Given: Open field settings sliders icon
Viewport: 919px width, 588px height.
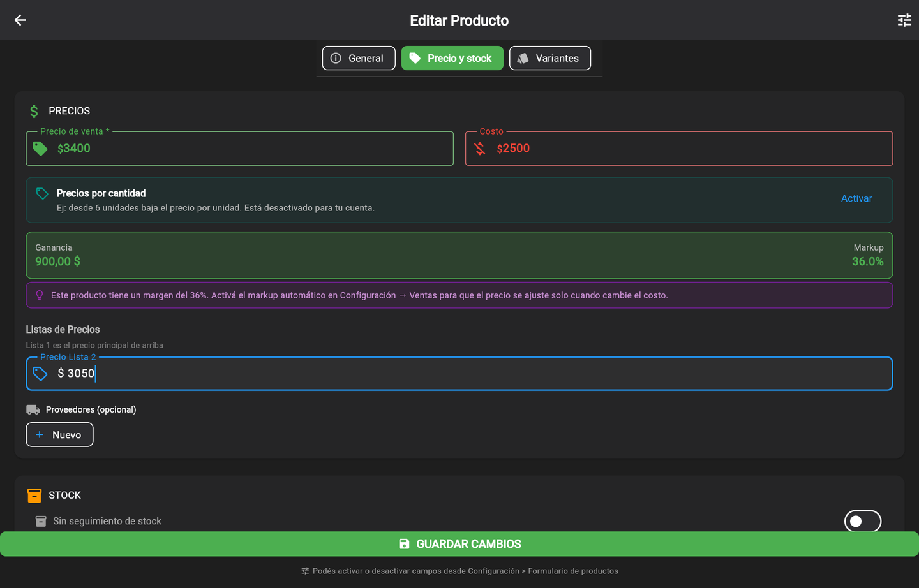Looking at the screenshot, I should point(904,20).
